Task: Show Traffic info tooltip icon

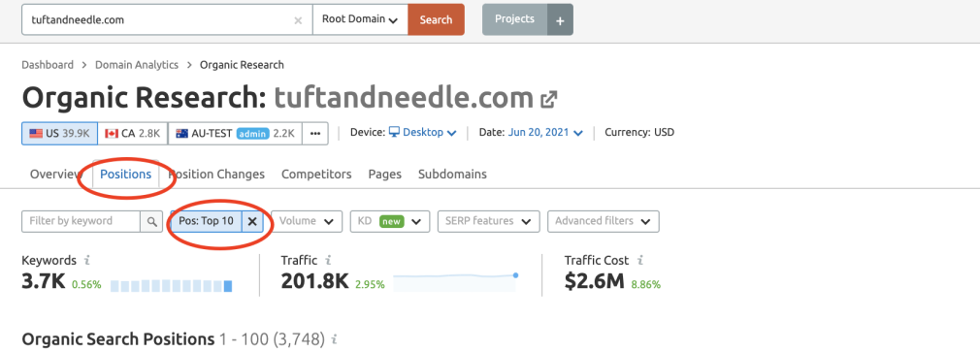Action: coord(328,260)
